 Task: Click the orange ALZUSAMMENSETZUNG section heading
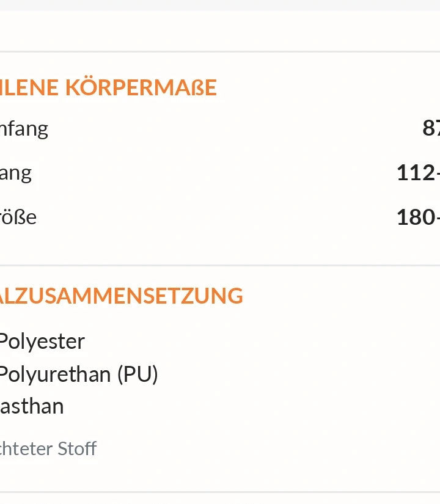click(x=121, y=296)
